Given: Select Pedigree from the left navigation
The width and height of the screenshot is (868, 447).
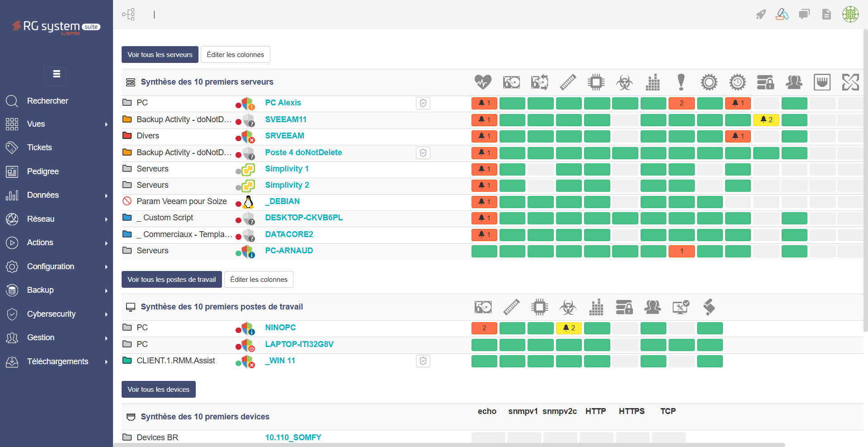Looking at the screenshot, I should point(42,171).
